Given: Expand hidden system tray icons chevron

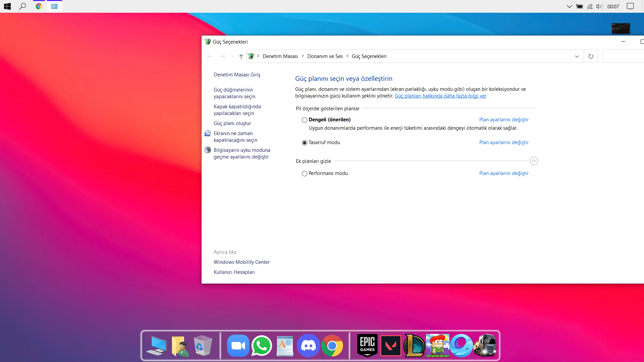Looking at the screenshot, I should [x=569, y=6].
